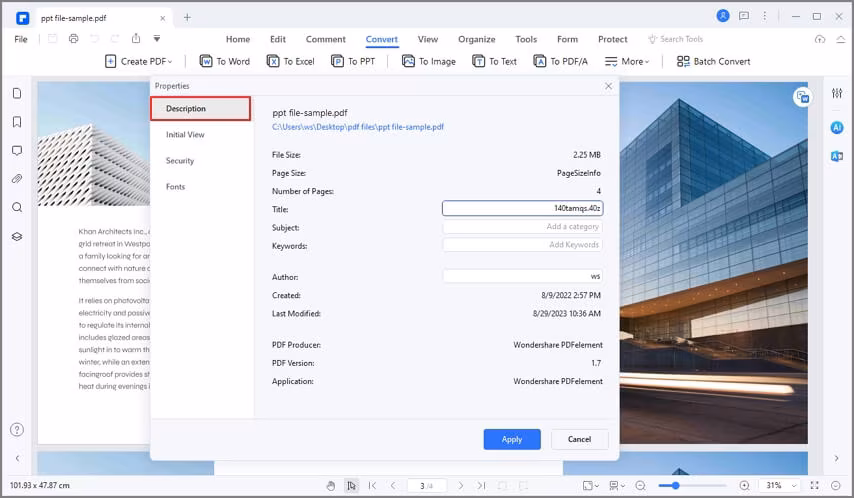The image size is (854, 498).
Task: Click To Word convert button
Action: (224, 62)
